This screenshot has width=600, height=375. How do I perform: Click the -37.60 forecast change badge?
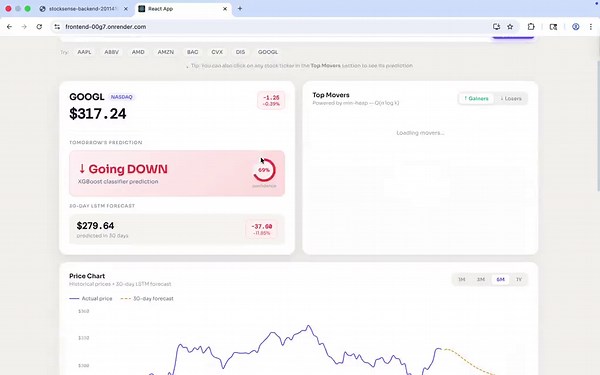click(262, 229)
